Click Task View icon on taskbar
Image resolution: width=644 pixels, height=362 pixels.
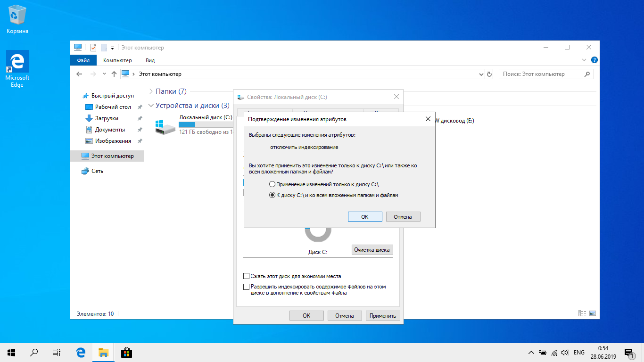click(x=56, y=352)
